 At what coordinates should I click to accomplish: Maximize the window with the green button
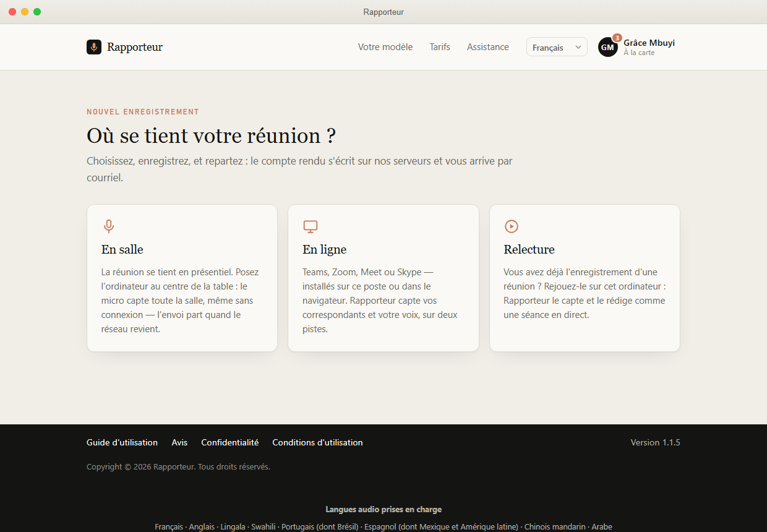(37, 12)
